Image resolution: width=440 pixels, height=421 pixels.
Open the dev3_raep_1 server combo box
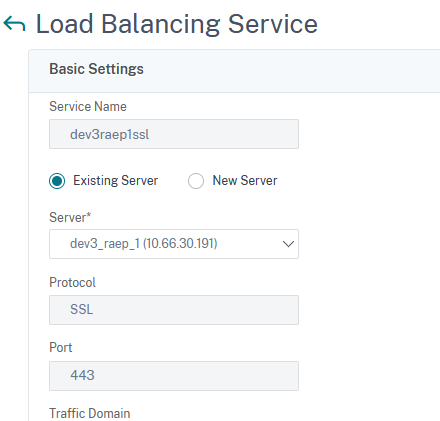click(x=174, y=244)
